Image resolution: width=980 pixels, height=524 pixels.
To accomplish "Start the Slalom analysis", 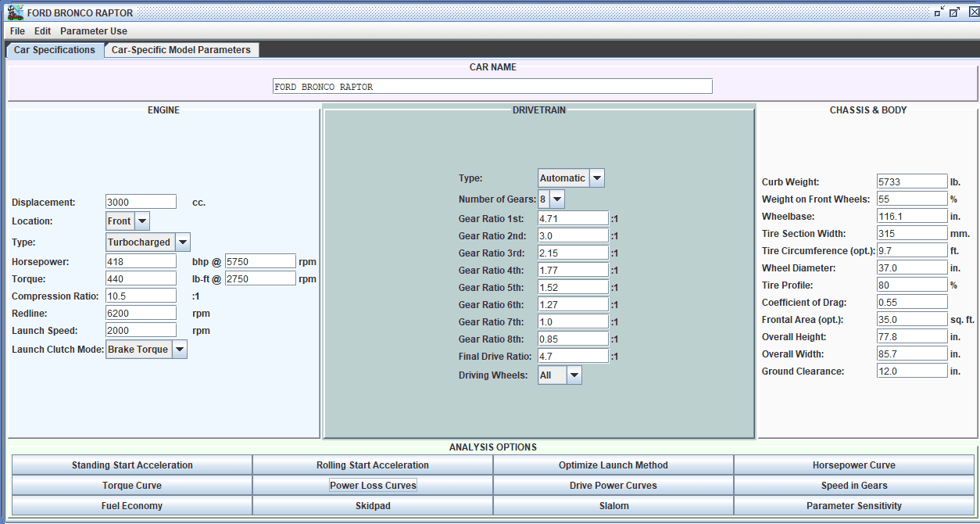I will pyautogui.click(x=613, y=506).
